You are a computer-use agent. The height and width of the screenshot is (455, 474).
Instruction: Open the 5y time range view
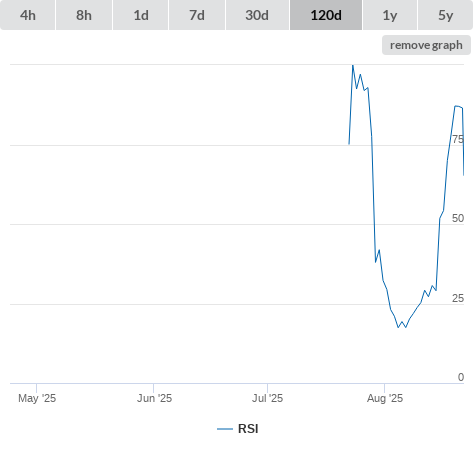coord(445,15)
